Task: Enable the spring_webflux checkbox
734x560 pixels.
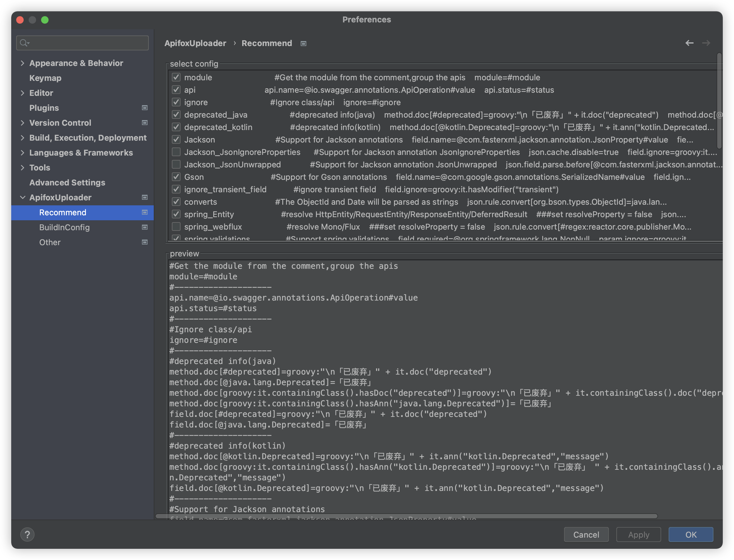Action: 176,227
